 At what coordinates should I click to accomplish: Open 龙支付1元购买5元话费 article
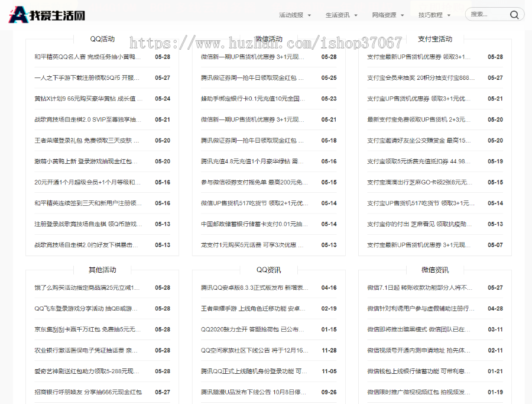point(252,245)
